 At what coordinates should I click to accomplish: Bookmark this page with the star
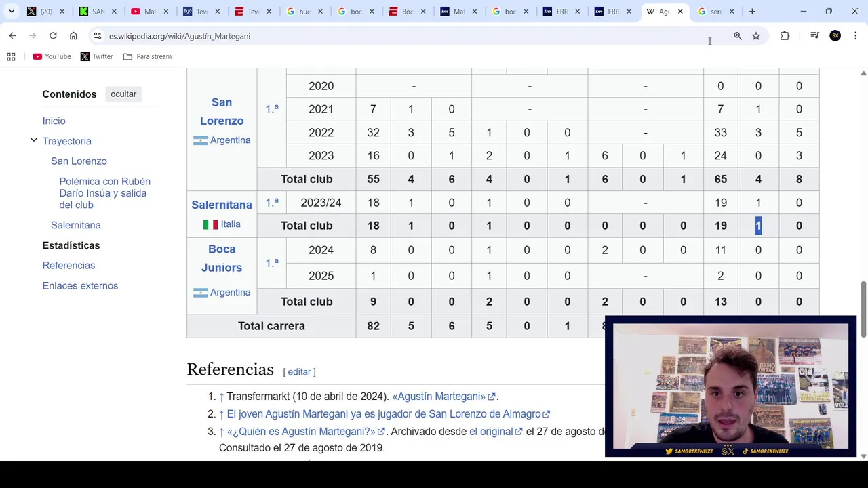click(x=756, y=36)
